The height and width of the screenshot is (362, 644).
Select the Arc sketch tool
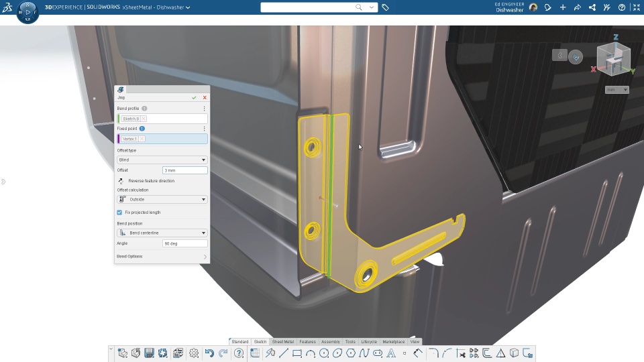(311, 353)
